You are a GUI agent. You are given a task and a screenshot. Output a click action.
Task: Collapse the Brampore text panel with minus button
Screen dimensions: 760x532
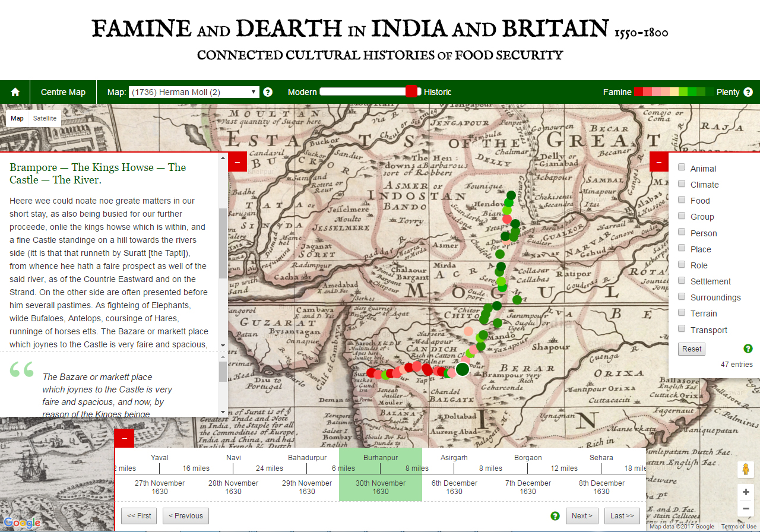coord(237,162)
